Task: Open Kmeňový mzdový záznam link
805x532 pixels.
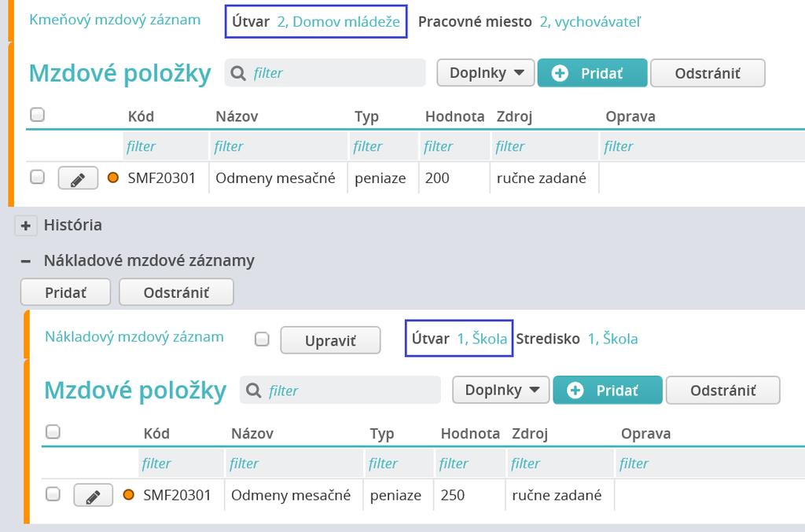Action: [115, 20]
